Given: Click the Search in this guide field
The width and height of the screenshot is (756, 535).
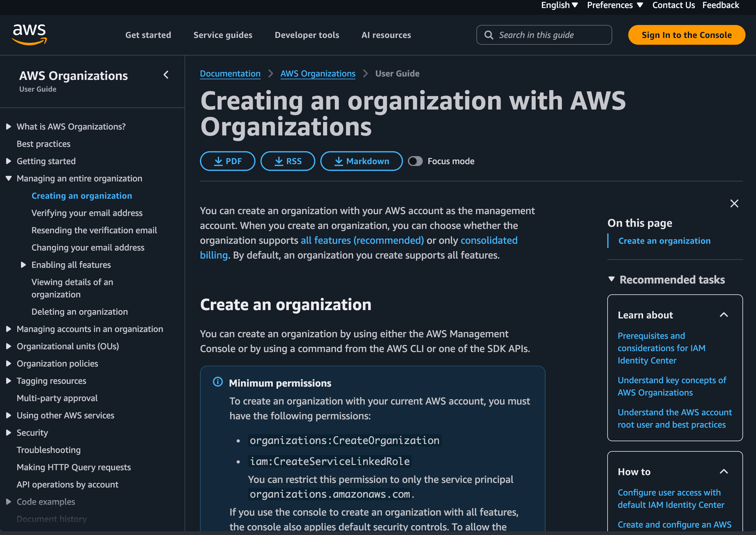Looking at the screenshot, I should 544,35.
